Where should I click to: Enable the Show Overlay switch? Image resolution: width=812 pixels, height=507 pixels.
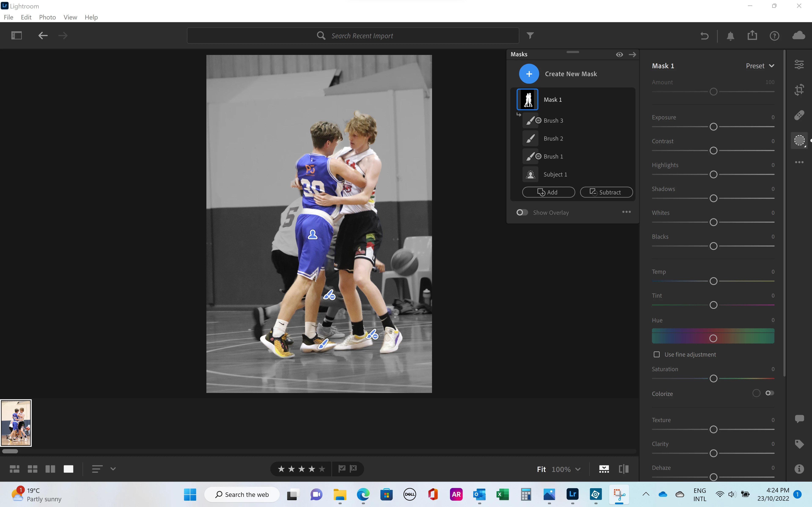[x=522, y=213]
